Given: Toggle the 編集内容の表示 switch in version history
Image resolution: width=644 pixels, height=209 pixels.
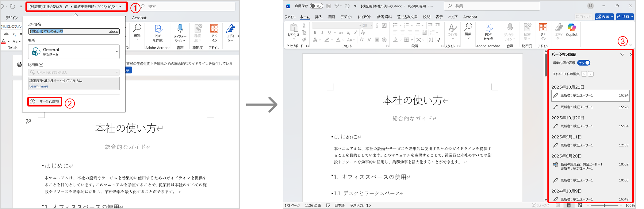Looking at the screenshot, I should 584,63.
